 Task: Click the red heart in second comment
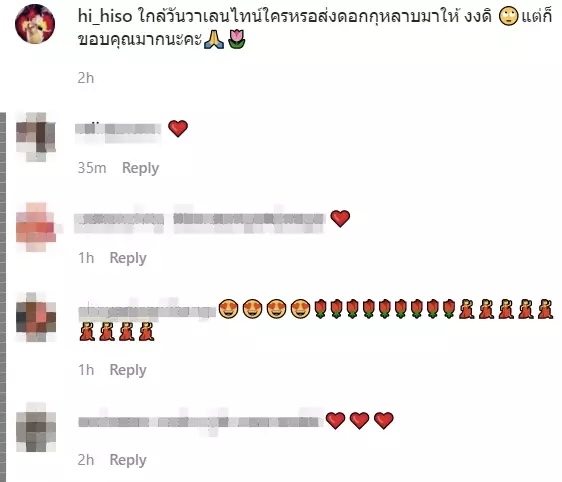(x=340, y=219)
